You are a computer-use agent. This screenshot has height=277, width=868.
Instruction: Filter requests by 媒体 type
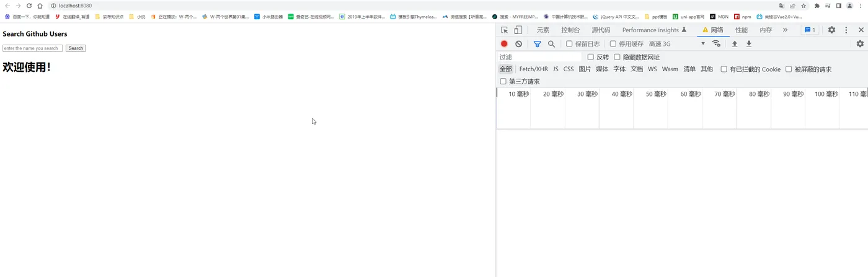(602, 69)
